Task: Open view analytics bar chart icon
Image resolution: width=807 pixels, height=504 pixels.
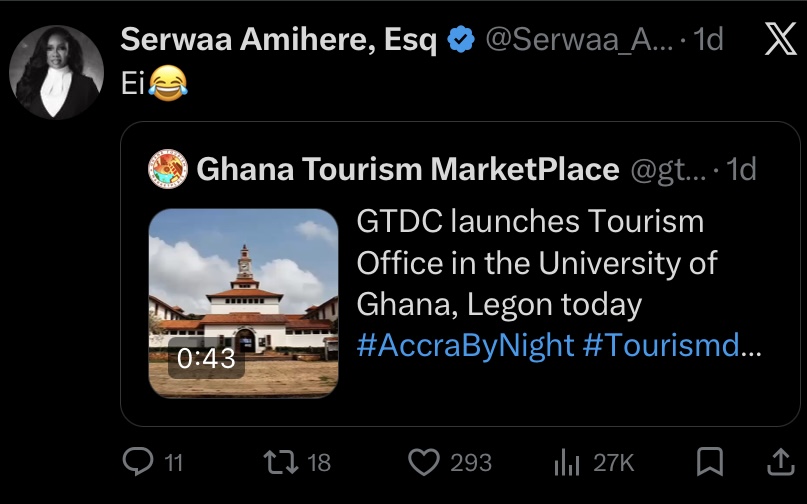Action: [x=568, y=461]
